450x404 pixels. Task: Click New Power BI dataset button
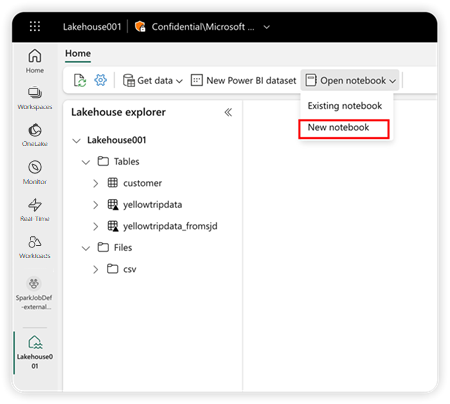pyautogui.click(x=243, y=80)
